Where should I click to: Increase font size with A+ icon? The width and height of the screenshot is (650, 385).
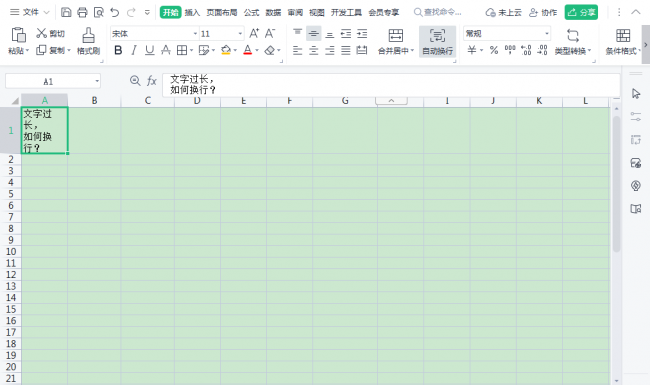coord(254,33)
